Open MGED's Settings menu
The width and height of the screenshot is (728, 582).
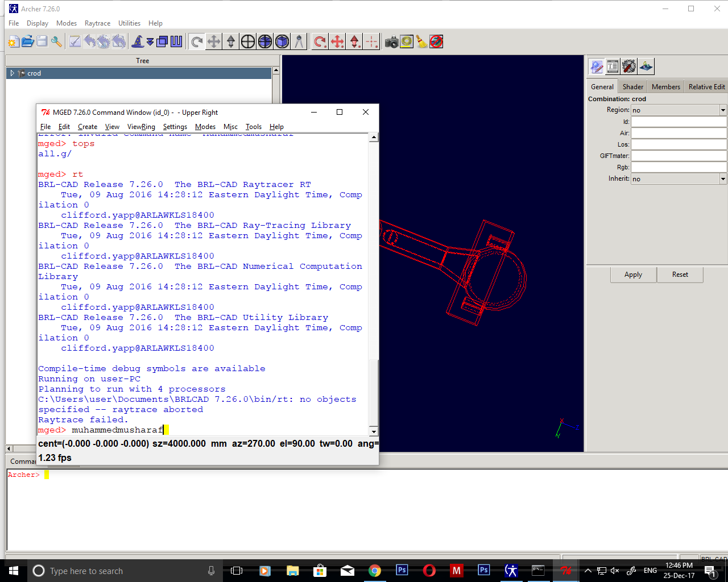[175, 127]
